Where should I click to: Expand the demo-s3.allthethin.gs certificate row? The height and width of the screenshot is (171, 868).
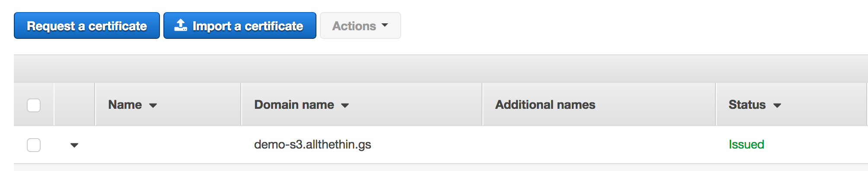coord(74,145)
